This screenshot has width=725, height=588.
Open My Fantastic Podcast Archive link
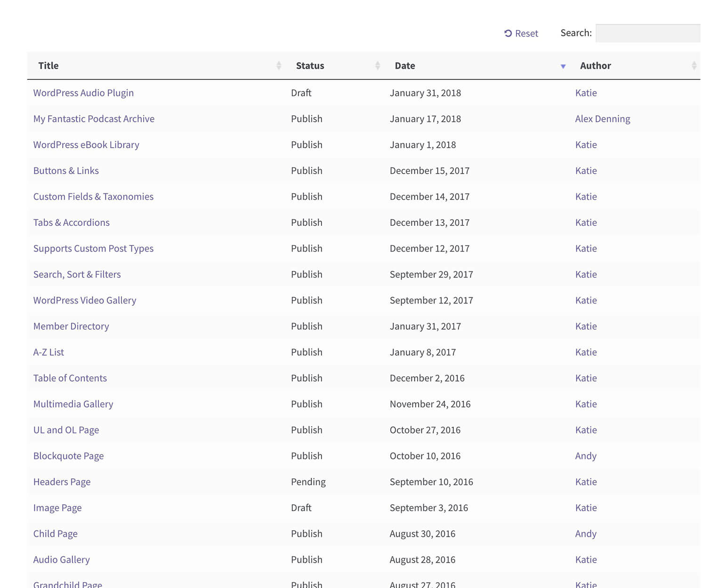pyautogui.click(x=94, y=119)
